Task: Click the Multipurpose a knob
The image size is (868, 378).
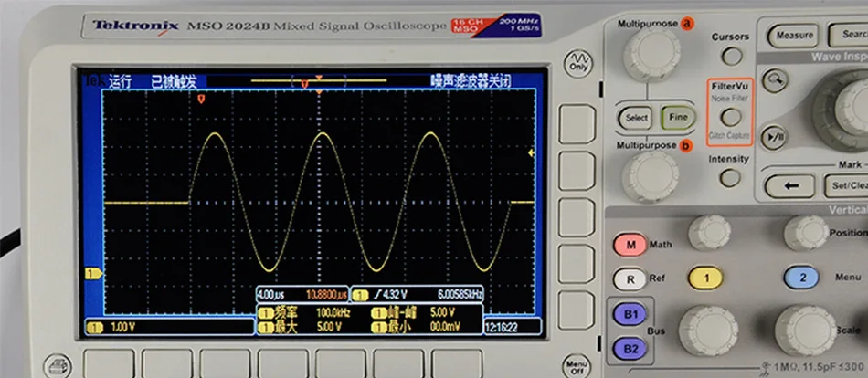Action: pyautogui.click(x=651, y=56)
